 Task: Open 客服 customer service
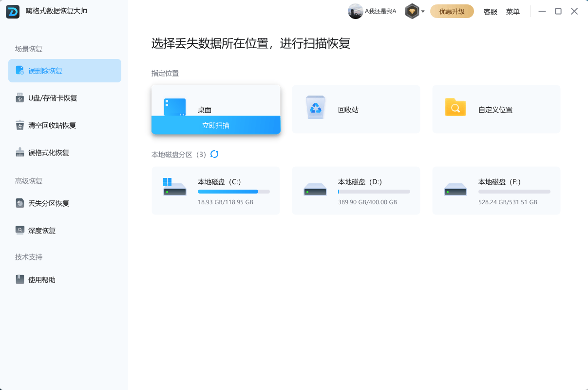coord(491,12)
